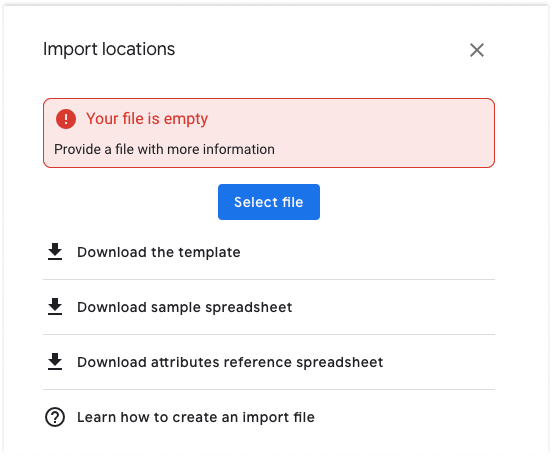Image resolution: width=552 pixels, height=456 pixels.
Task: Choose Download attributes reference spreadsheet
Action: [230, 362]
